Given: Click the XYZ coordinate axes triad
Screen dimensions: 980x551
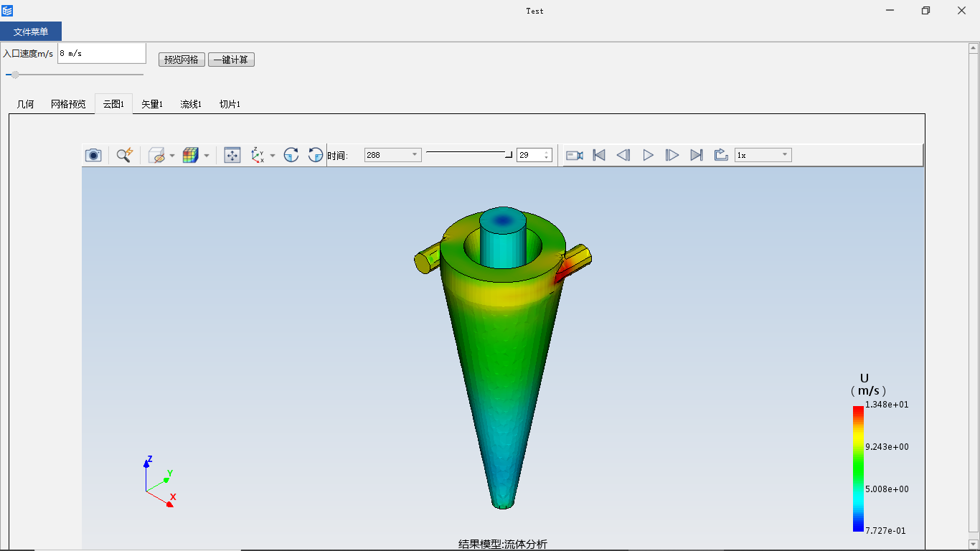Looking at the screenshot, I should click(159, 481).
